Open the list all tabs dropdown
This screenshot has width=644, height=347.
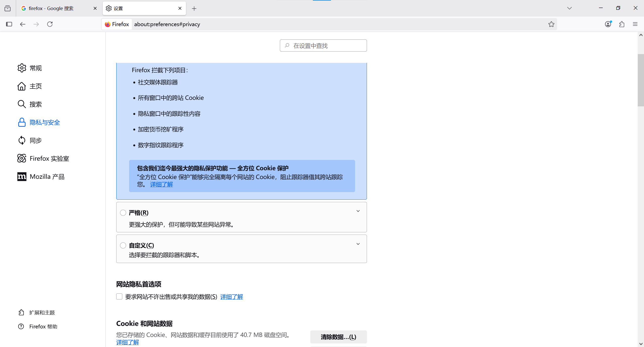click(570, 8)
